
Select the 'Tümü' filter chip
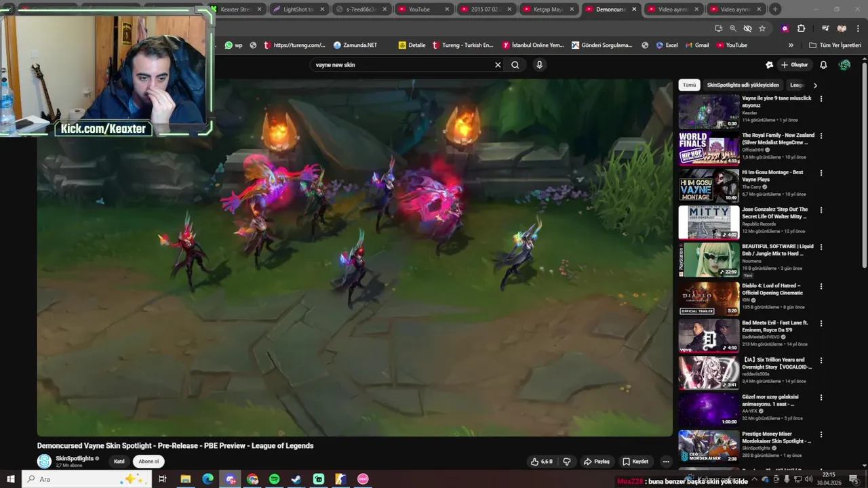[x=689, y=85]
